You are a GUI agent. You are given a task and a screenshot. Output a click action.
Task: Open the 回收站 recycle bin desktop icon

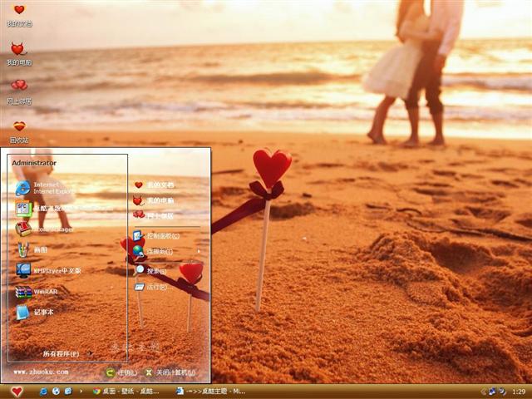[19, 131]
